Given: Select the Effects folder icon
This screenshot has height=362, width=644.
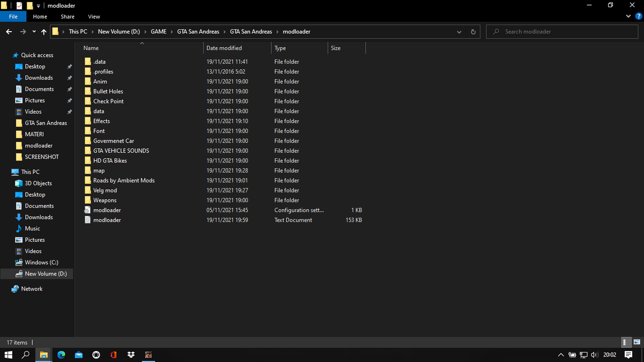Looking at the screenshot, I should pyautogui.click(x=88, y=121).
